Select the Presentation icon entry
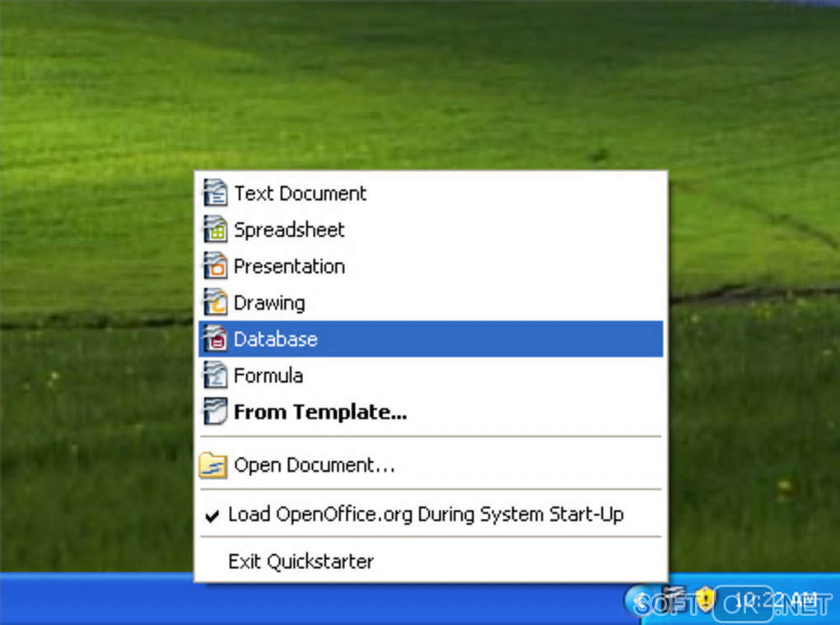This screenshot has height=625, width=840. (216, 266)
